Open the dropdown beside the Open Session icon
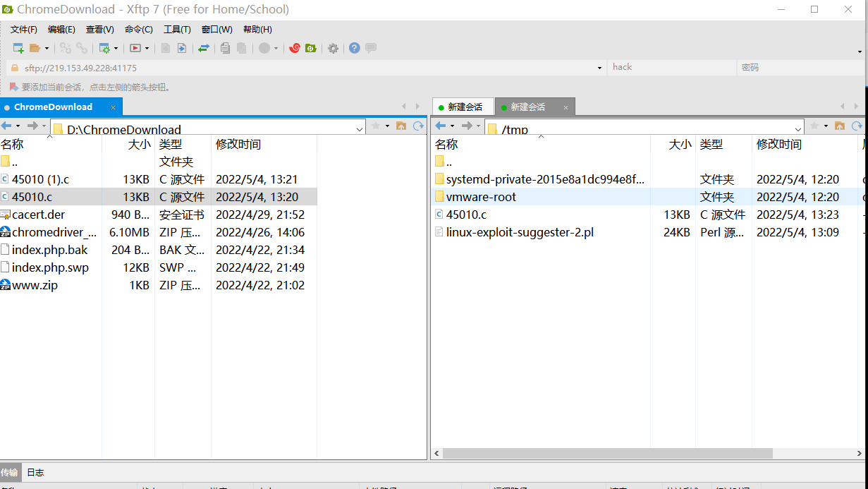Viewport: 868px width, 489px height. (x=47, y=49)
